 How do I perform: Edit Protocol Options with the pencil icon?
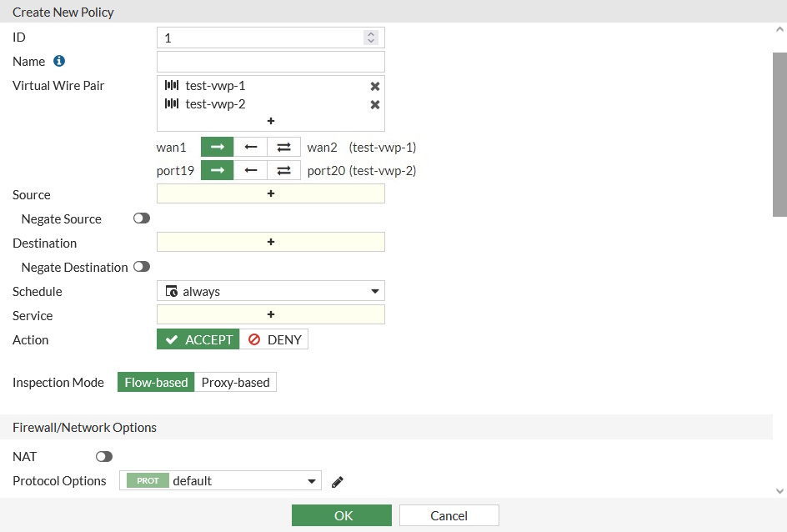[337, 480]
